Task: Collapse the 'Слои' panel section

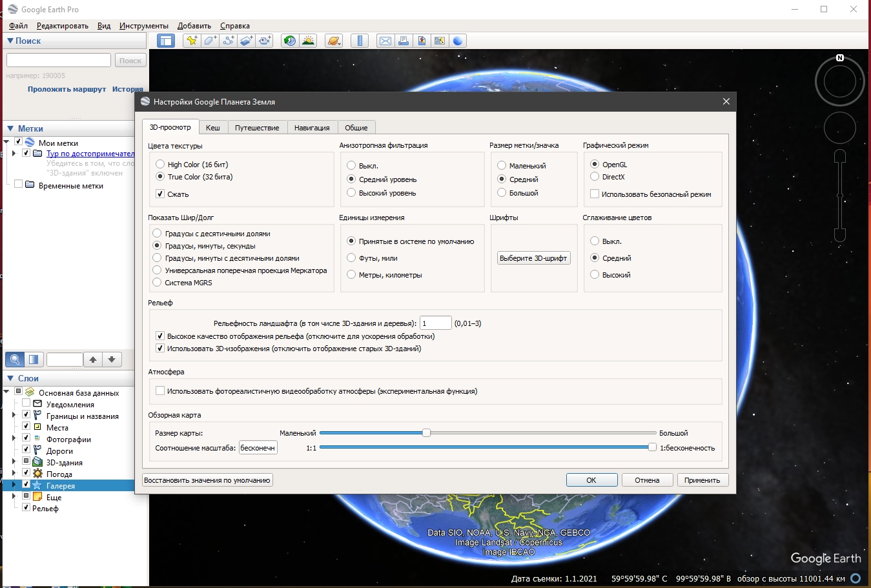Action: (x=10, y=378)
